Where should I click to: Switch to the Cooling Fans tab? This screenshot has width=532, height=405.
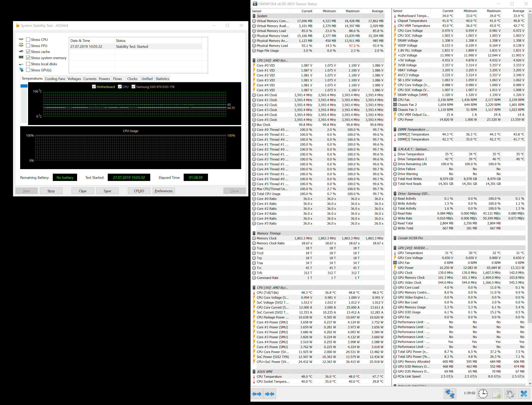coord(55,79)
